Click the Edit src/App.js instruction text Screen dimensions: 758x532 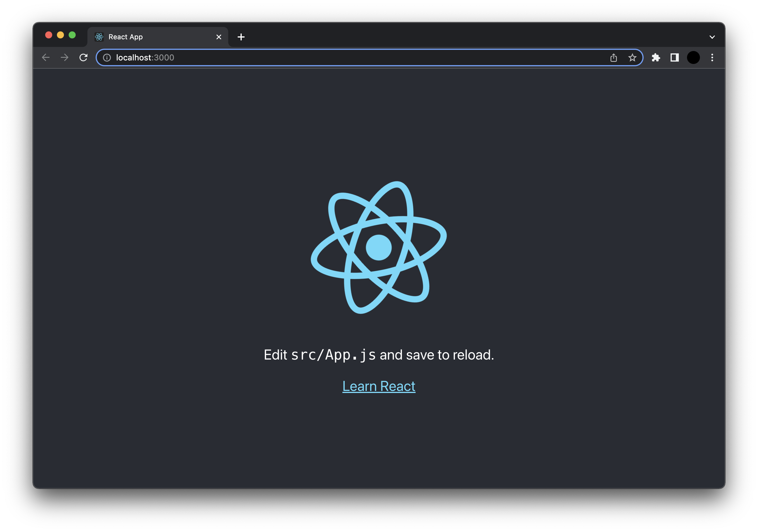[x=379, y=355]
